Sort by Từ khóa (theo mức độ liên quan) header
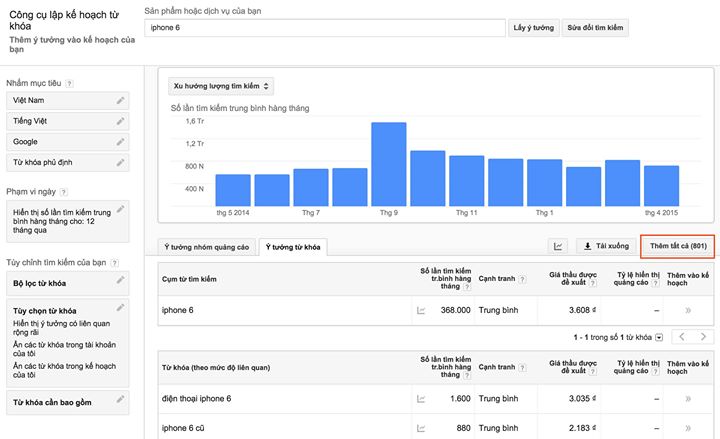Viewport: 720px width, 439px height. pos(216,367)
